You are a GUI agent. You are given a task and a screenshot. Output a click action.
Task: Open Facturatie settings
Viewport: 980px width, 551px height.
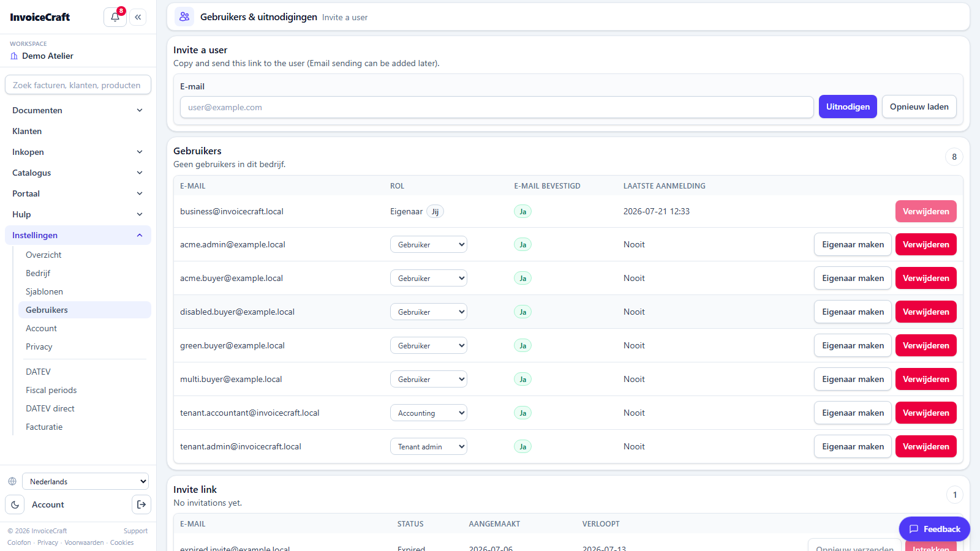85,427
